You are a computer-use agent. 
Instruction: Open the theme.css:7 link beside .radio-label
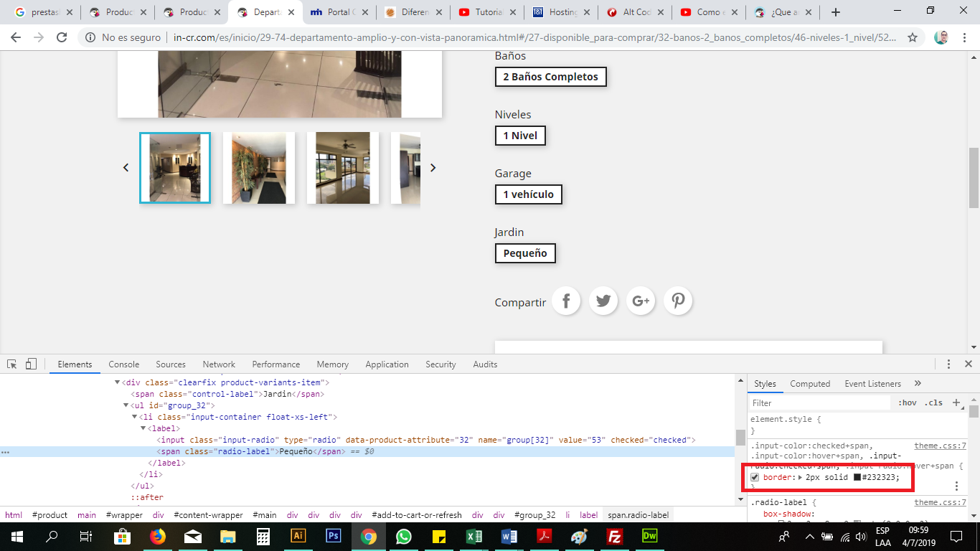[x=940, y=502]
